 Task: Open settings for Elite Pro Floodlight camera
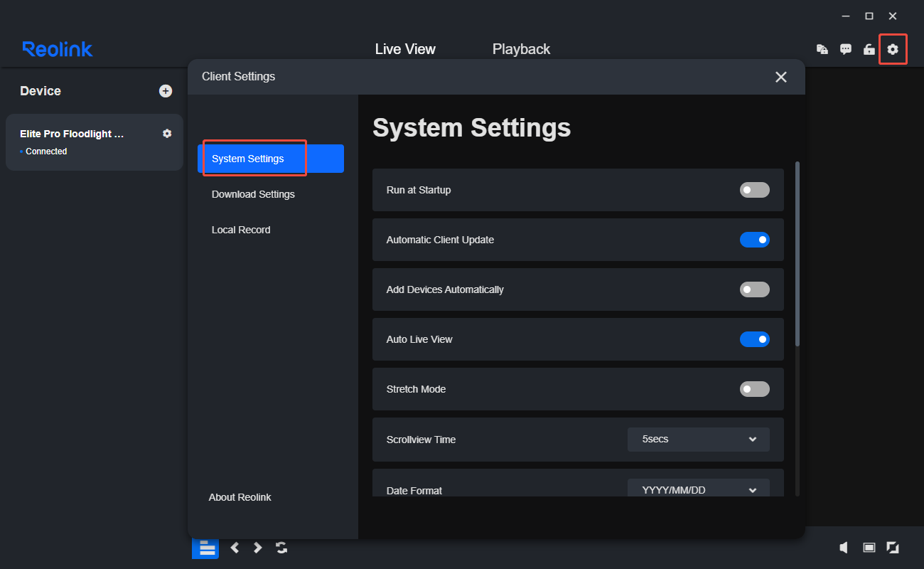click(x=166, y=133)
